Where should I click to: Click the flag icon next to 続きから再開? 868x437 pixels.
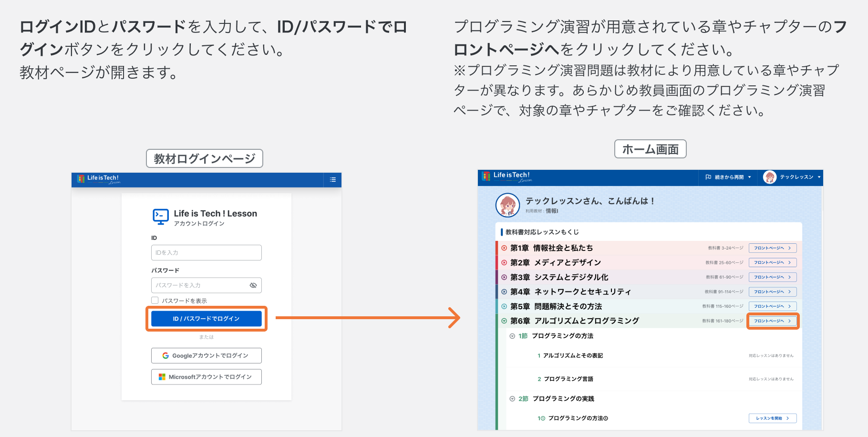[x=708, y=177]
